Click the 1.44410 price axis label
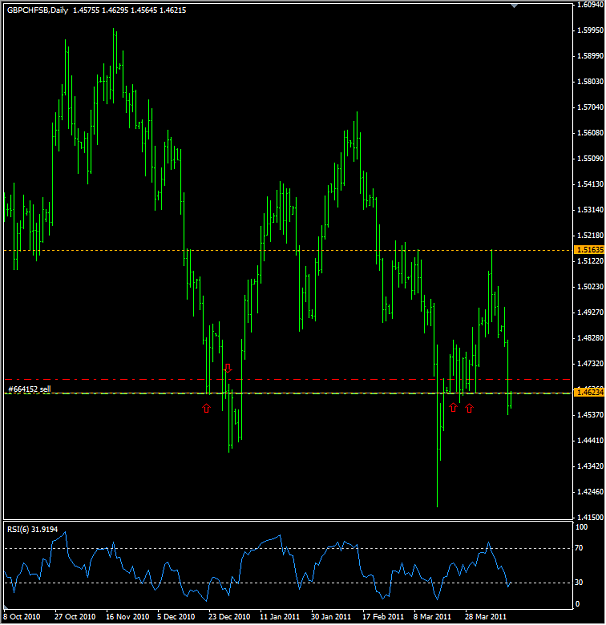 590,440
